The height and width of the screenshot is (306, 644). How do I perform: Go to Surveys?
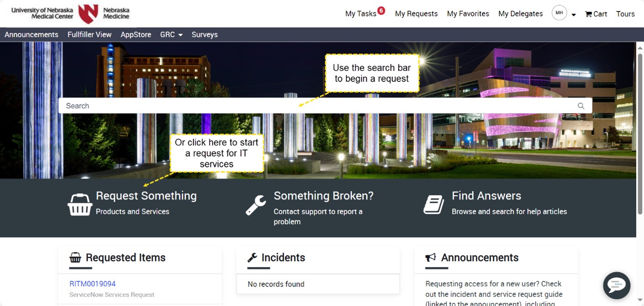pyautogui.click(x=204, y=34)
